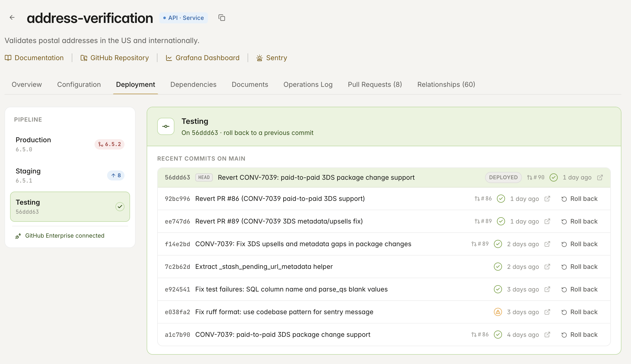The width and height of the screenshot is (631, 364).
Task: Open pull request #90 link
Action: point(536,177)
